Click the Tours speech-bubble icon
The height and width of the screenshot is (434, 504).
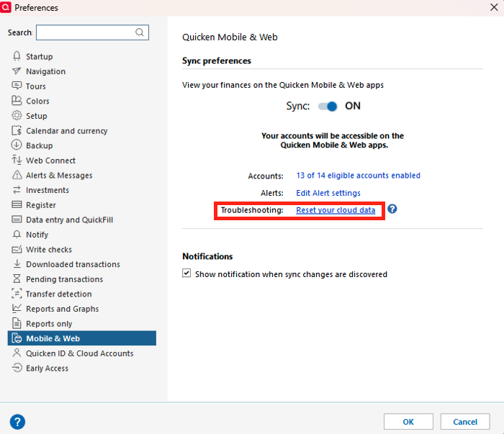pos(17,86)
